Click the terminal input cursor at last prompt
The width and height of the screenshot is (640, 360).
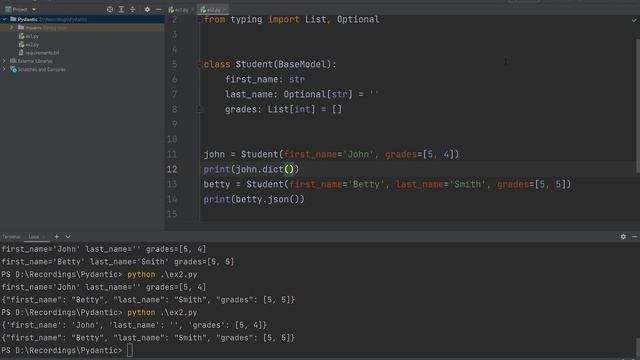(x=130, y=351)
